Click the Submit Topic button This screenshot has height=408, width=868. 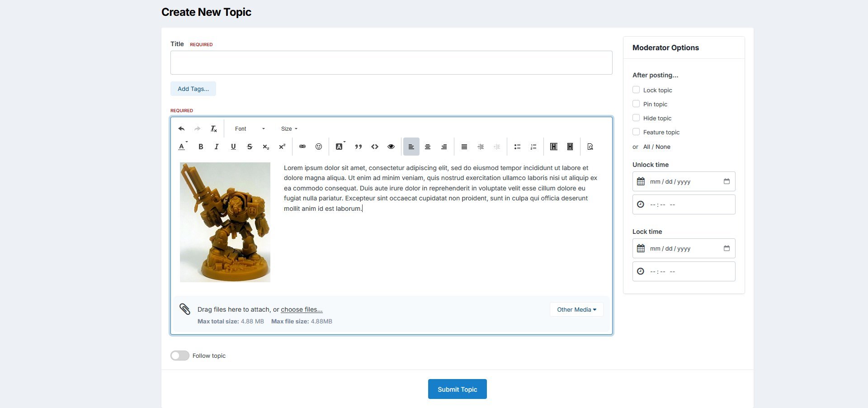457,389
